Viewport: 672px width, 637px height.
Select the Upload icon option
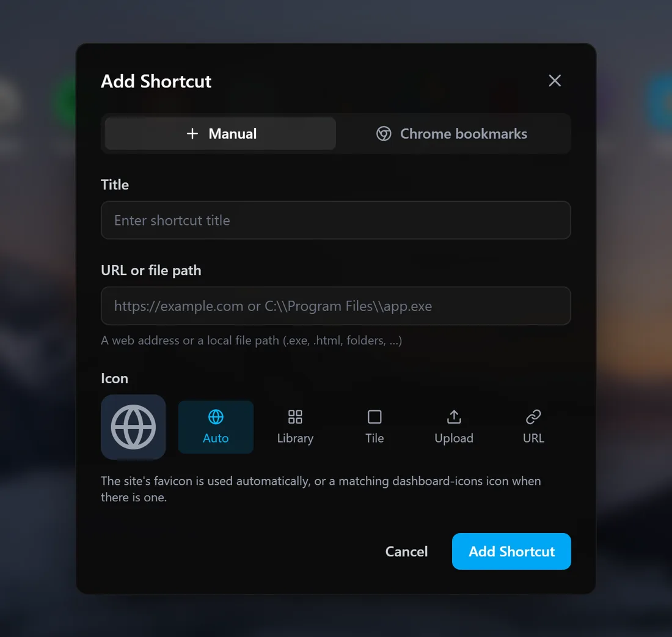pos(454,427)
